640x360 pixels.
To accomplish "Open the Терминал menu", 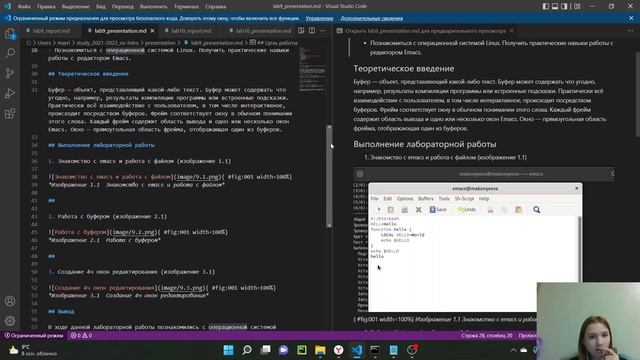I will tap(186, 7).
